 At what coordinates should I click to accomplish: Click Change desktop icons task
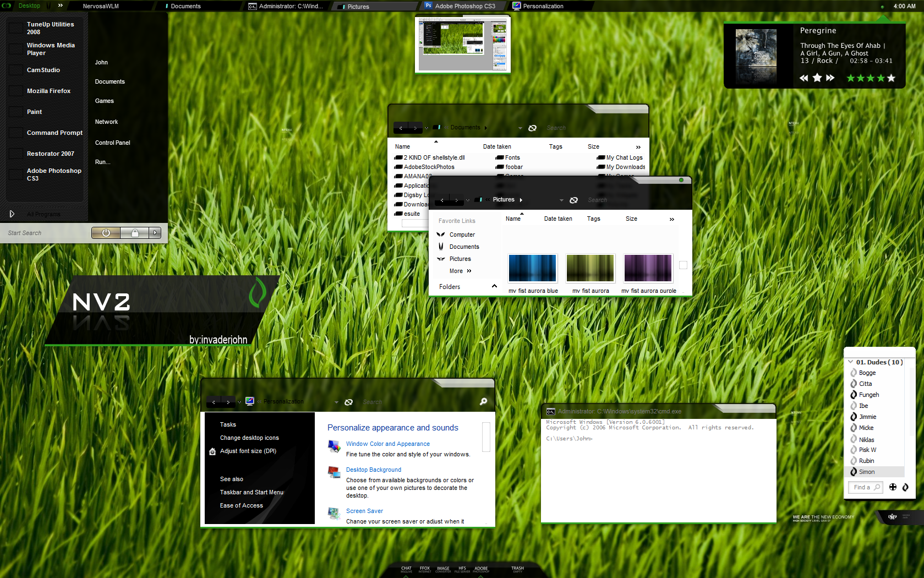coord(249,438)
